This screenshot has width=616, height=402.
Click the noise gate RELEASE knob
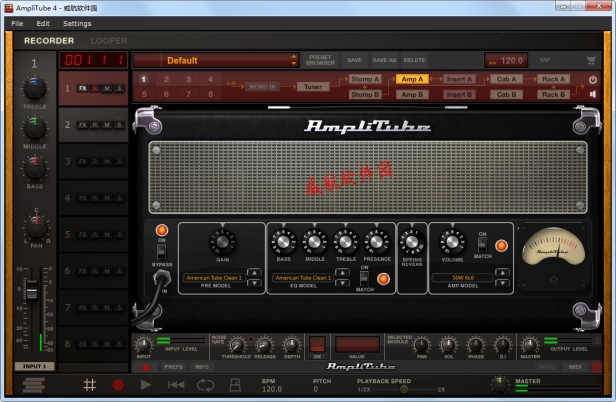[264, 345]
